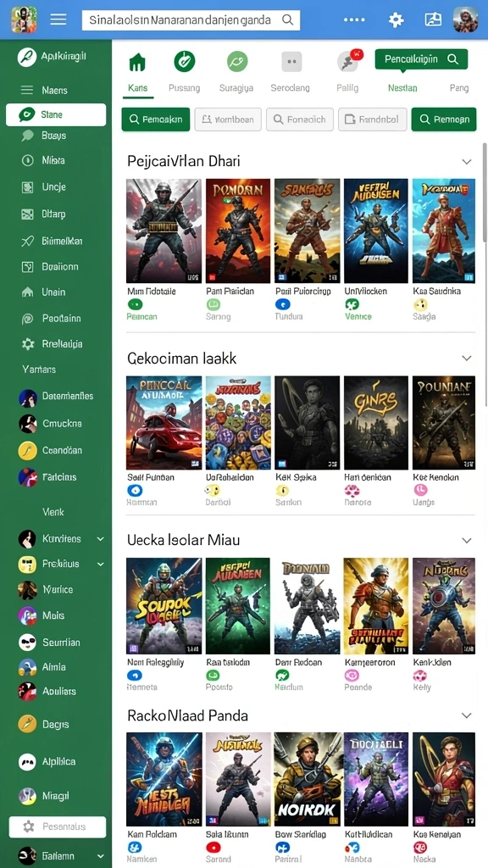Switch to the Seroclang tab
The image size is (488, 868).
pyautogui.click(x=291, y=72)
